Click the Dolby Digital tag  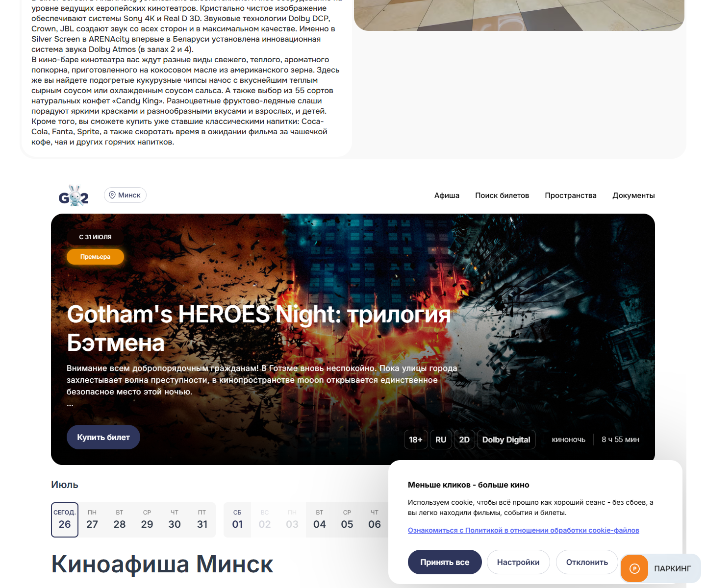coord(506,440)
